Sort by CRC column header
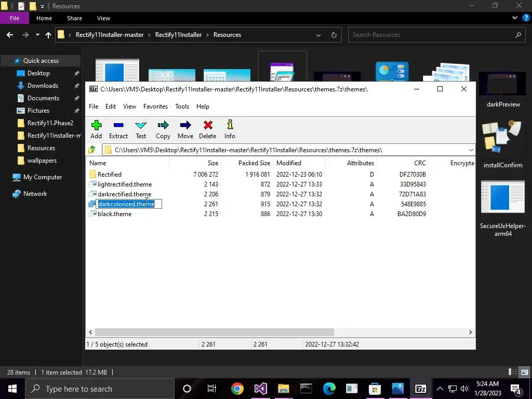 coord(403,163)
